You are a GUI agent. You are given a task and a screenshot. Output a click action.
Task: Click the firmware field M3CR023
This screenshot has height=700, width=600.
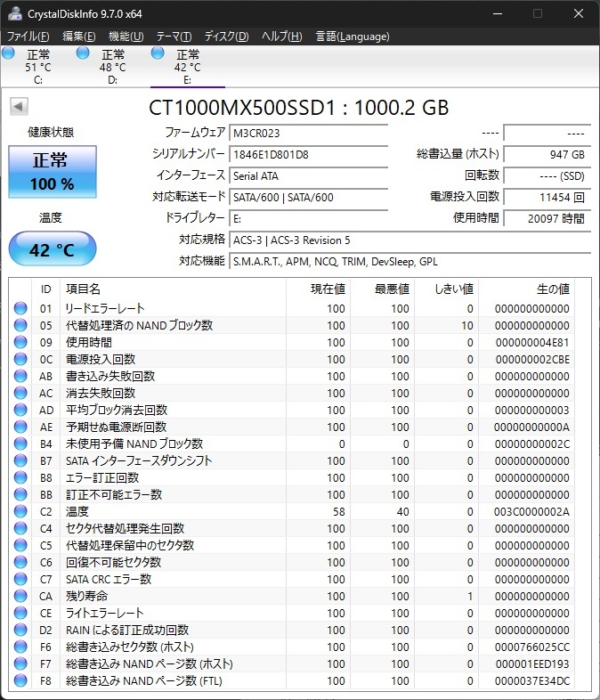pyautogui.click(x=309, y=133)
